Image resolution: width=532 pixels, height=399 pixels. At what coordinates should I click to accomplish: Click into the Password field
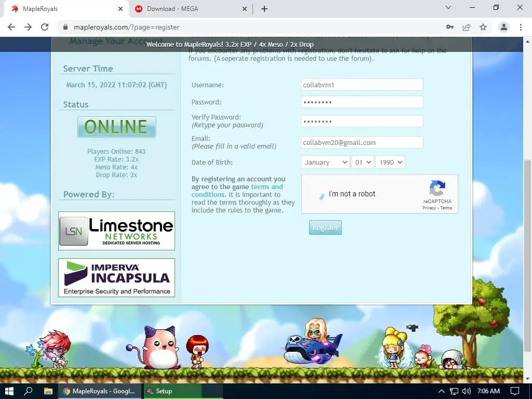[362, 102]
